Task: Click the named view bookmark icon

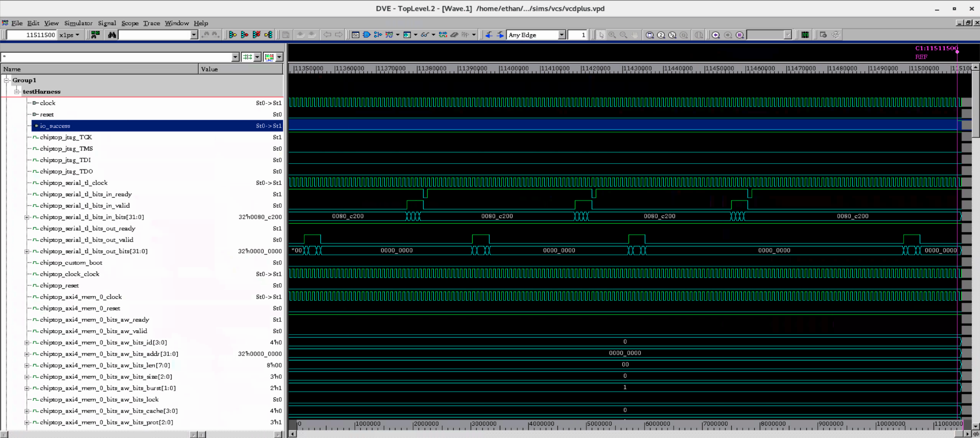Action: click(739, 35)
